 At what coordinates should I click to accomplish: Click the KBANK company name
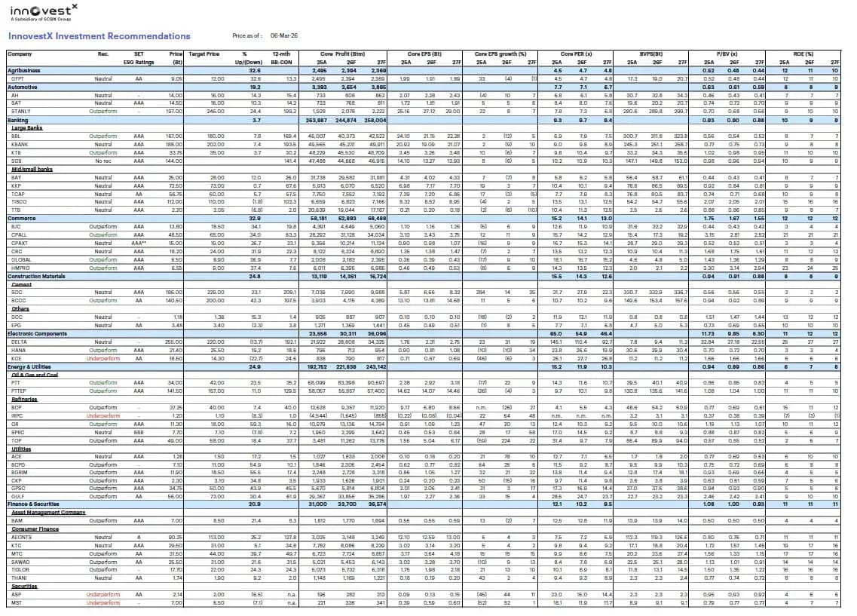tap(19, 144)
